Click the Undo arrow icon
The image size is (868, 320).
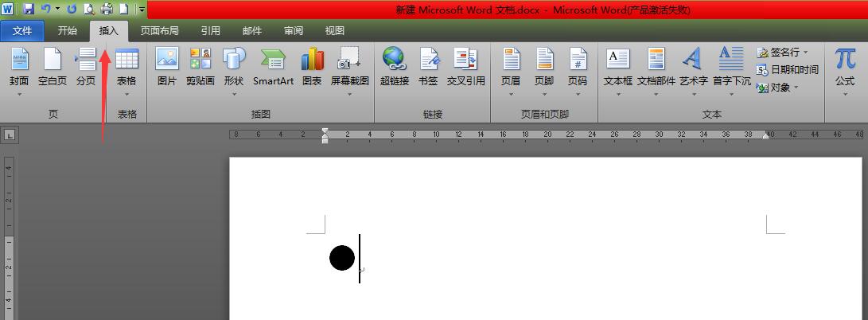pos(46,10)
